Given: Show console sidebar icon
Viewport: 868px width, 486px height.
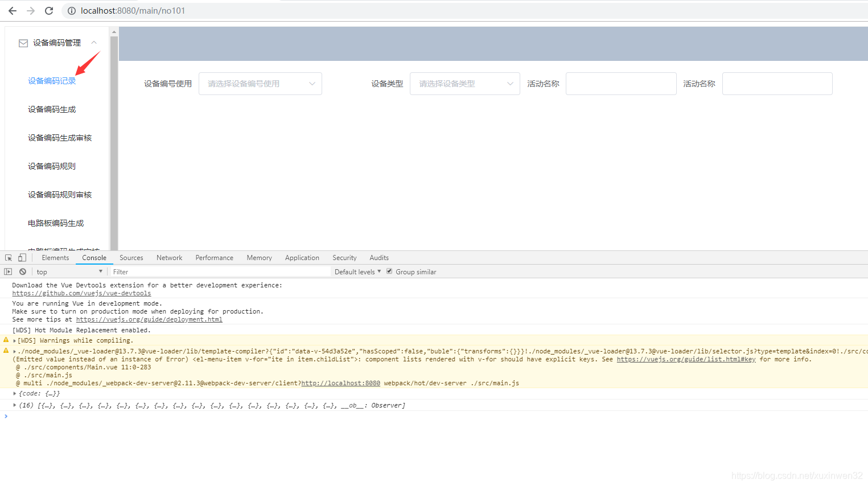Looking at the screenshot, I should pos(8,272).
